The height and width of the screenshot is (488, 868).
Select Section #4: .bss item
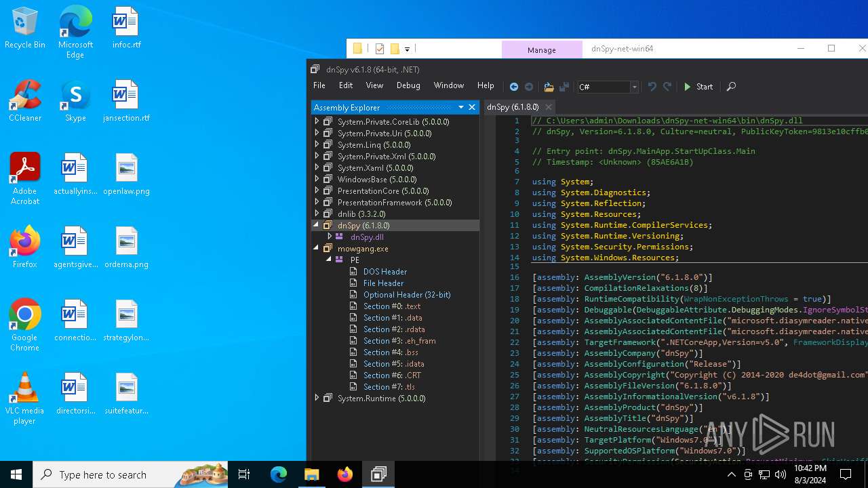(391, 352)
